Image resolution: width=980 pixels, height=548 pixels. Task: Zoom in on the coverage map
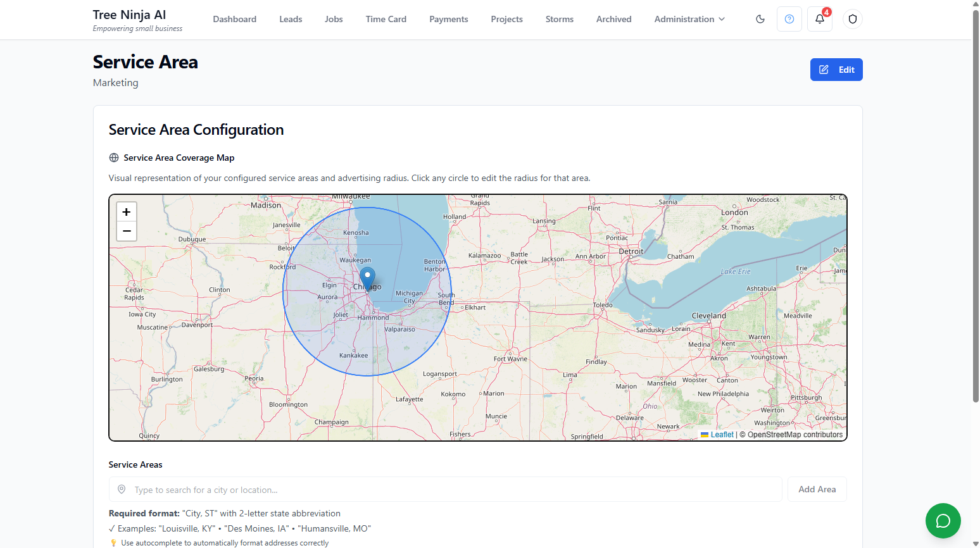[x=127, y=212]
